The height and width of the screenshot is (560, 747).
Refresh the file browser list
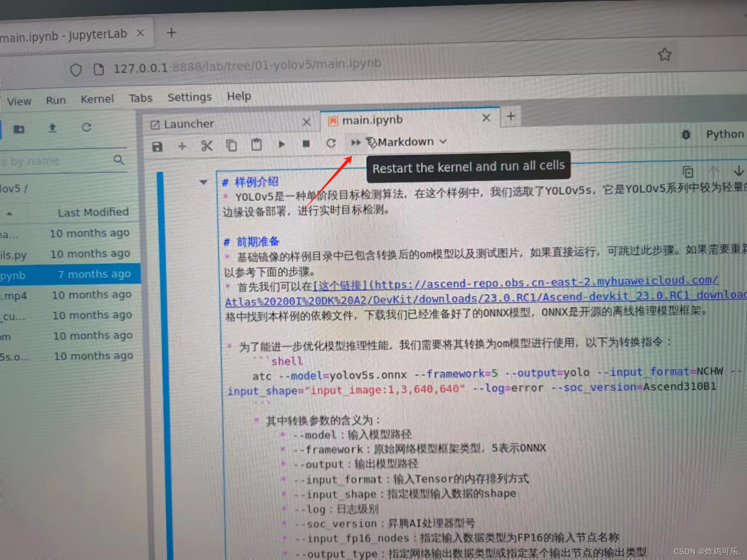(87, 127)
